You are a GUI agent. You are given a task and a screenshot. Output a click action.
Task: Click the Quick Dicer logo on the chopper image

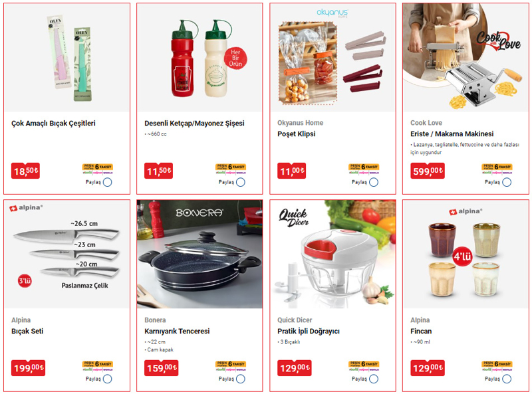point(293,218)
